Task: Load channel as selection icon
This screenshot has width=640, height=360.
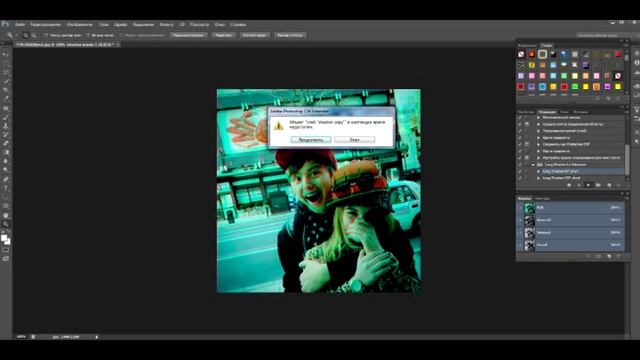Action: pos(588,256)
